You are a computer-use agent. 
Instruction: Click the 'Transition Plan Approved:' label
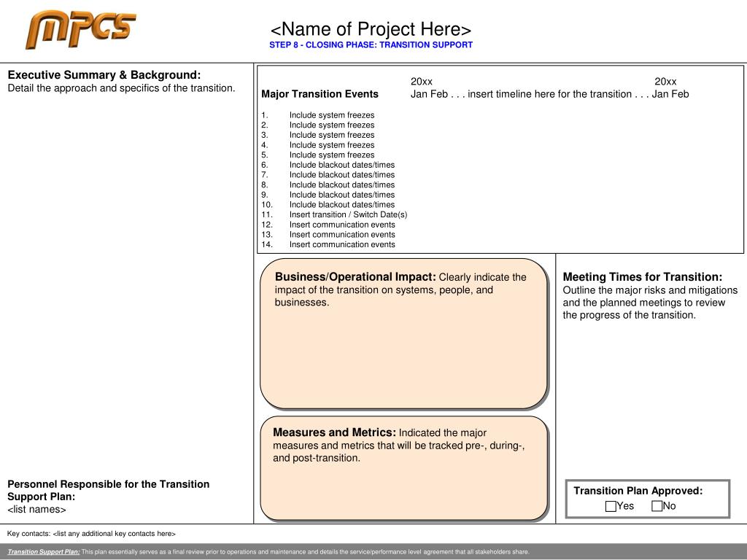click(638, 491)
